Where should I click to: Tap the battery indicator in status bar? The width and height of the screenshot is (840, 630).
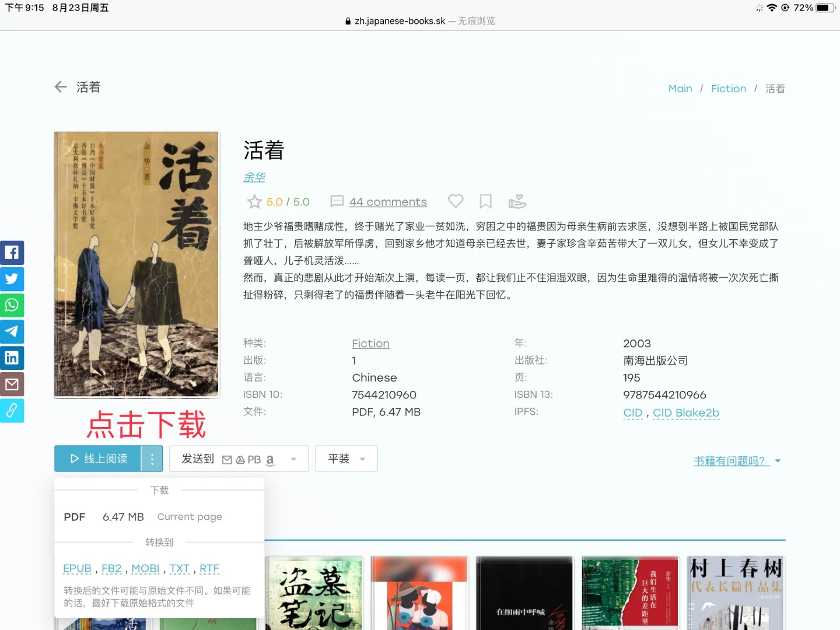[825, 8]
